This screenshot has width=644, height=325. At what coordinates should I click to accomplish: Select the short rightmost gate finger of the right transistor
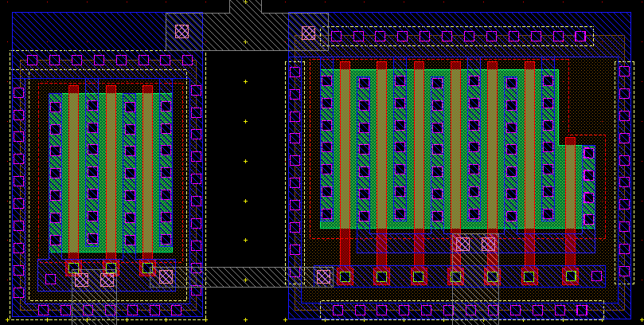click(x=570, y=202)
